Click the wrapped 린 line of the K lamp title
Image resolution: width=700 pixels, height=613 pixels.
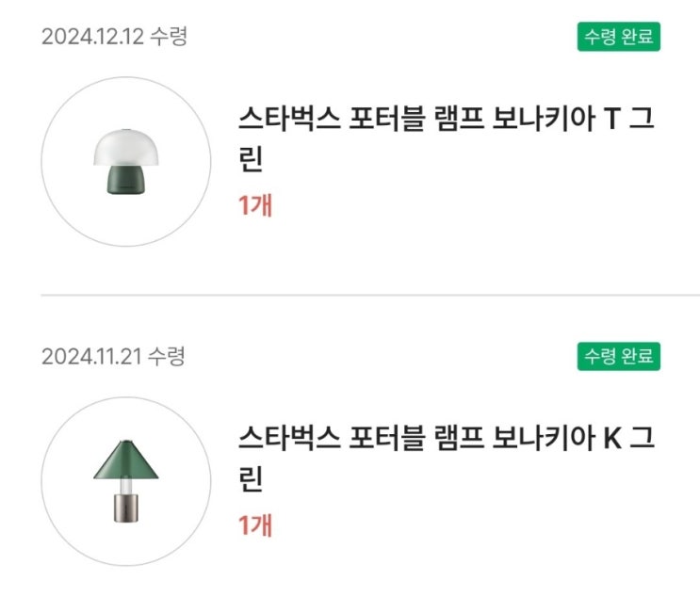[251, 478]
